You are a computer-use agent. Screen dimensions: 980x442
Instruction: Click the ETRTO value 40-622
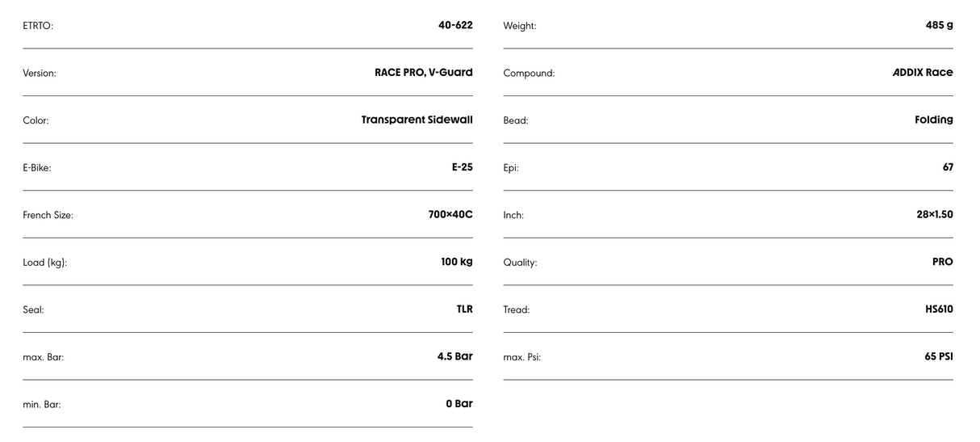point(455,25)
